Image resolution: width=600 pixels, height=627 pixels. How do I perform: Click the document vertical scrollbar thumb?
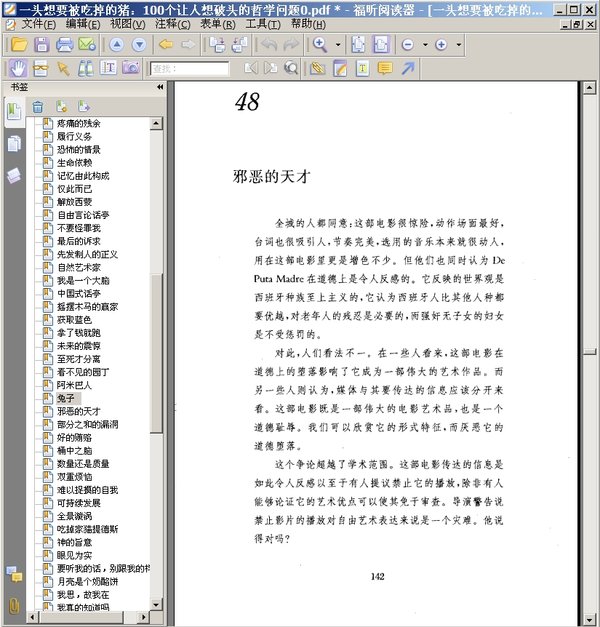[x=590, y=351]
